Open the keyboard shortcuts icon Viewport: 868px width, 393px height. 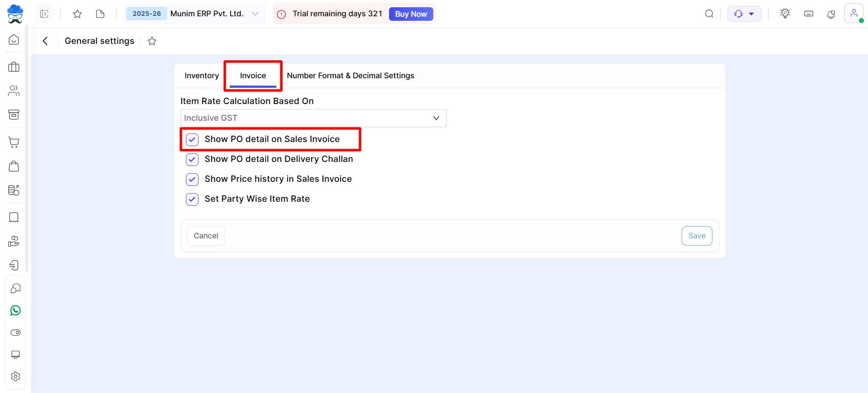808,14
